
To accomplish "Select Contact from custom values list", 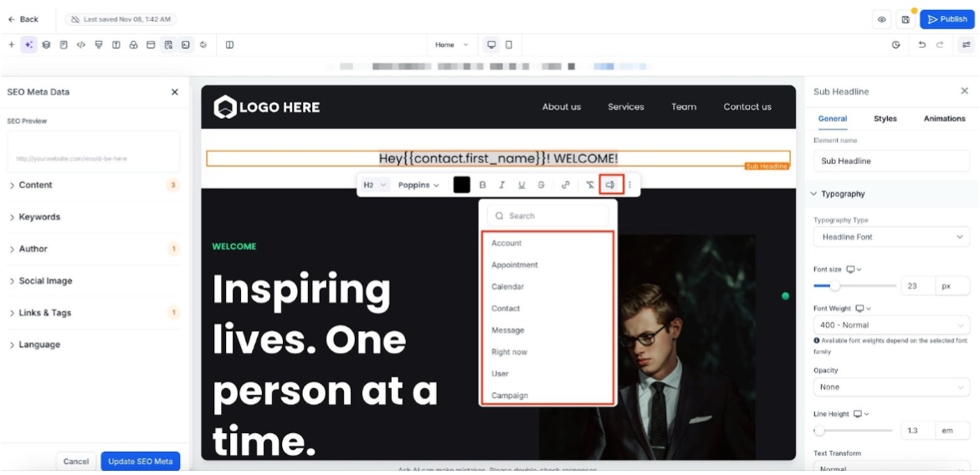I will click(x=505, y=309).
